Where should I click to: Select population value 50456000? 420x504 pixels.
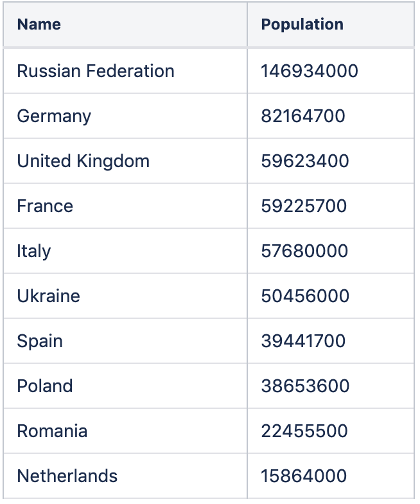point(305,296)
